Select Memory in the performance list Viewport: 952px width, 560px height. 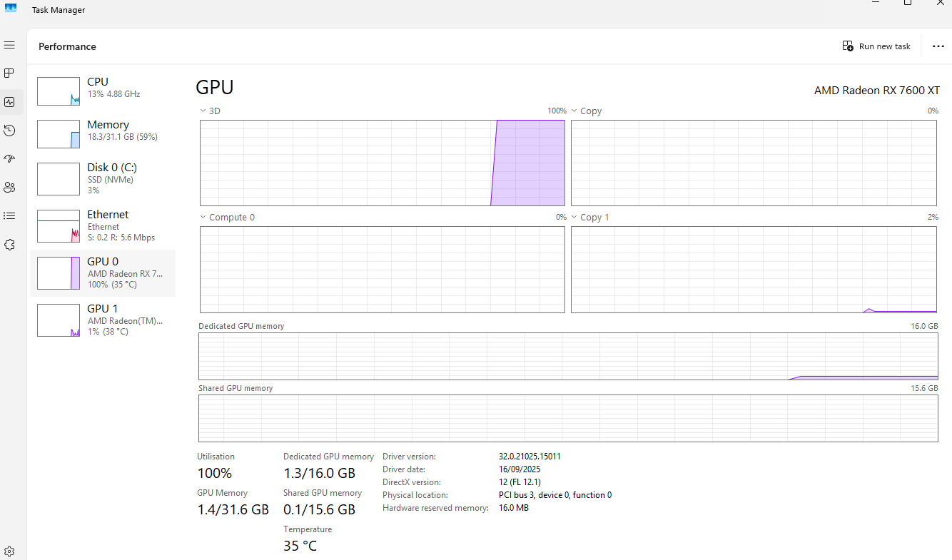(103, 134)
